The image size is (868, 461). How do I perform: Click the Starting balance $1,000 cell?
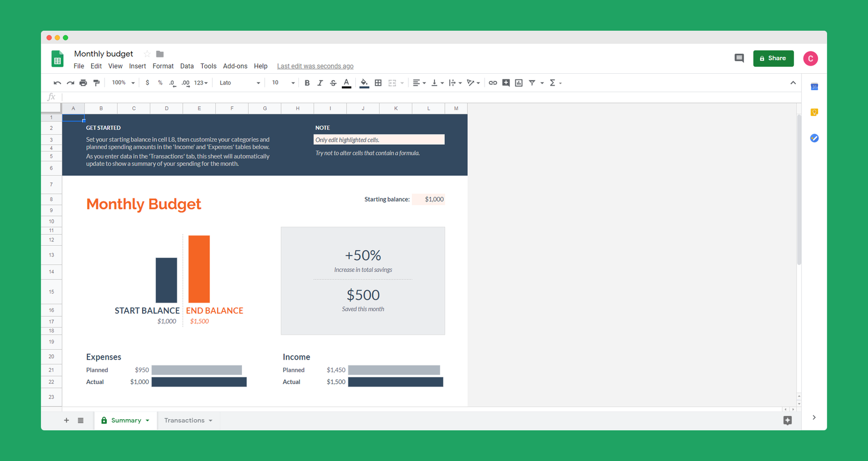[429, 200]
